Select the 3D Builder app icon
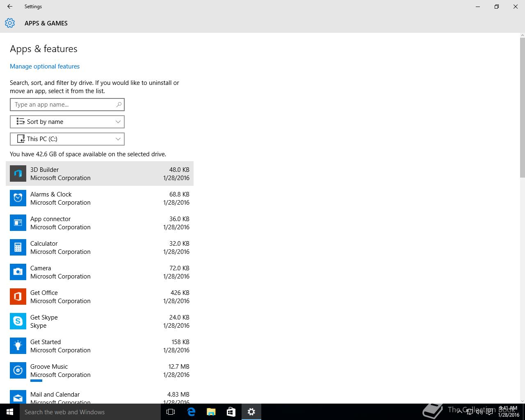Viewport: 525px width, 420px height. pyautogui.click(x=18, y=173)
